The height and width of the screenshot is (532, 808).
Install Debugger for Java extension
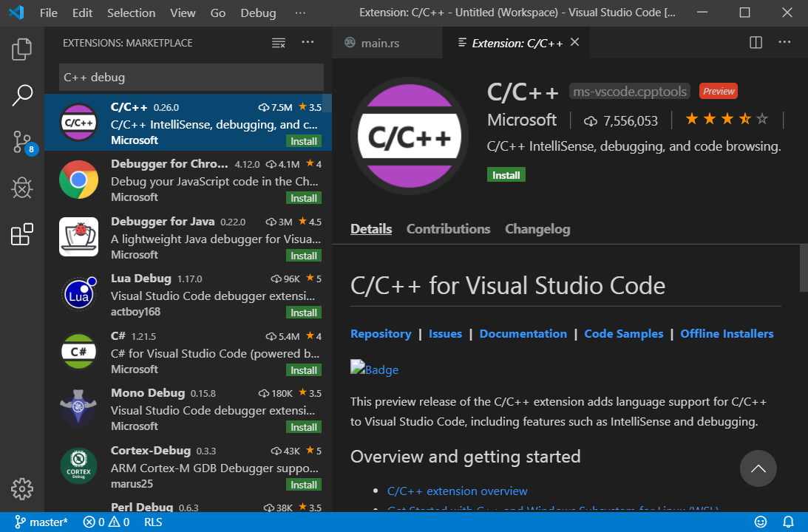coord(304,256)
